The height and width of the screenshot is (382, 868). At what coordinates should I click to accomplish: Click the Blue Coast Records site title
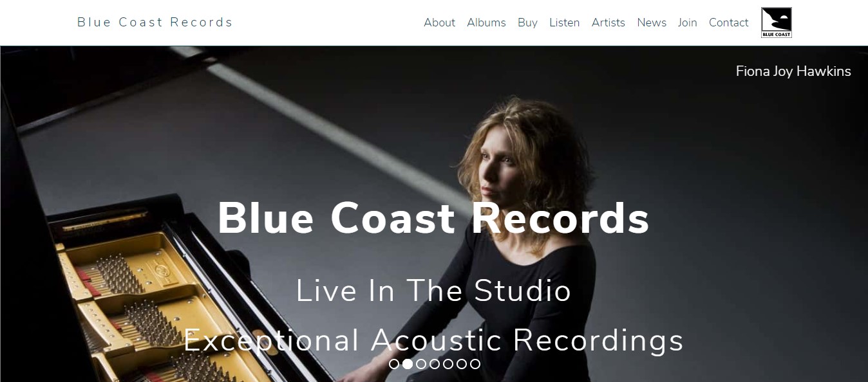(x=155, y=22)
